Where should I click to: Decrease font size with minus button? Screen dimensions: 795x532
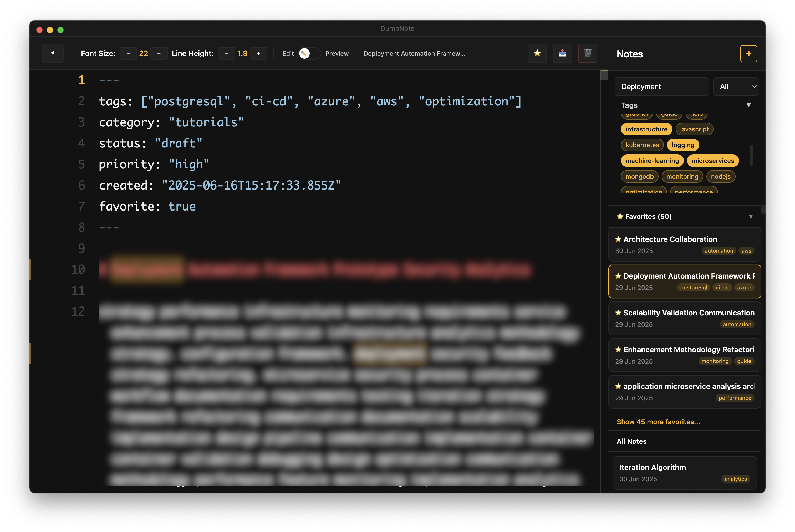pyautogui.click(x=128, y=53)
